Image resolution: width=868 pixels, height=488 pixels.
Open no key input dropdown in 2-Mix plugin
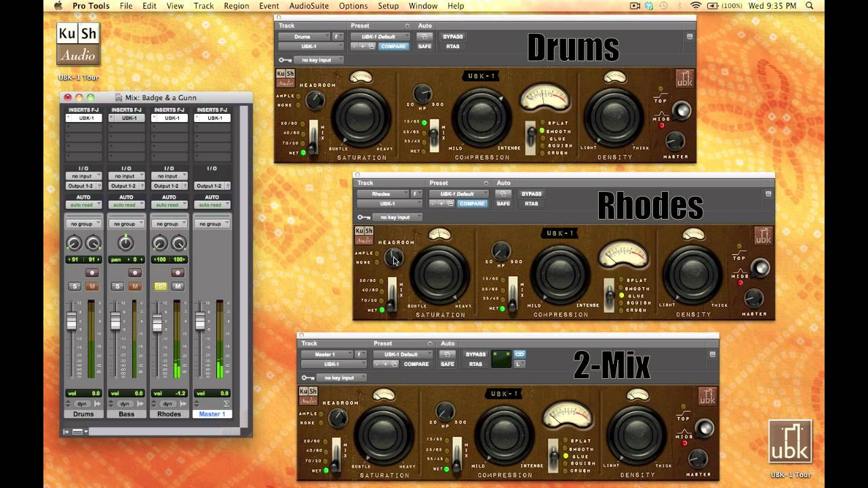(342, 378)
